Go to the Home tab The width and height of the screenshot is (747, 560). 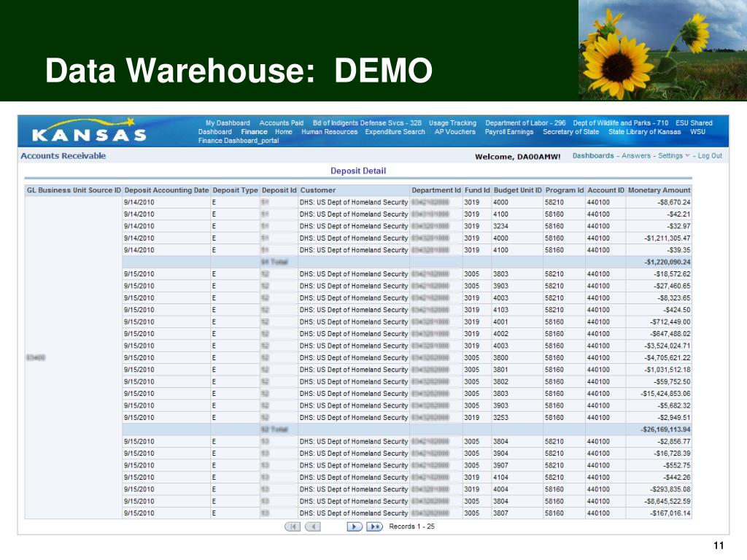coord(284,132)
